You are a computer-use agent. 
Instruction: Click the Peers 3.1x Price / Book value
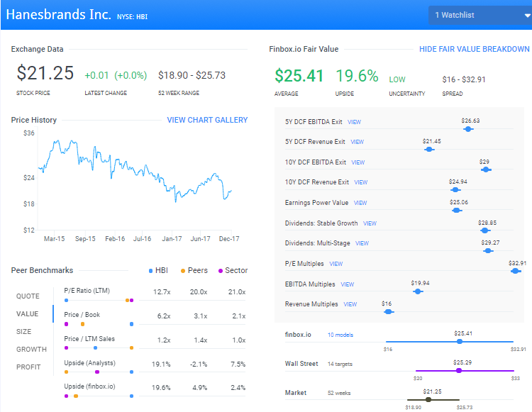pos(201,316)
